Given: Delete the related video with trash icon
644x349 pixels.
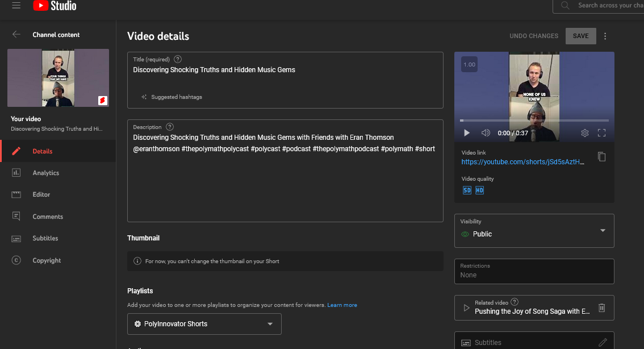Looking at the screenshot, I should point(602,308).
